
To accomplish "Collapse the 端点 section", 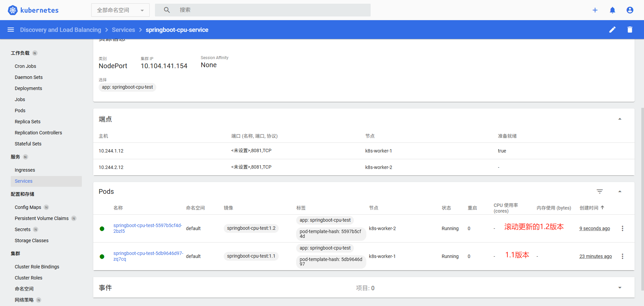I will pos(620,119).
